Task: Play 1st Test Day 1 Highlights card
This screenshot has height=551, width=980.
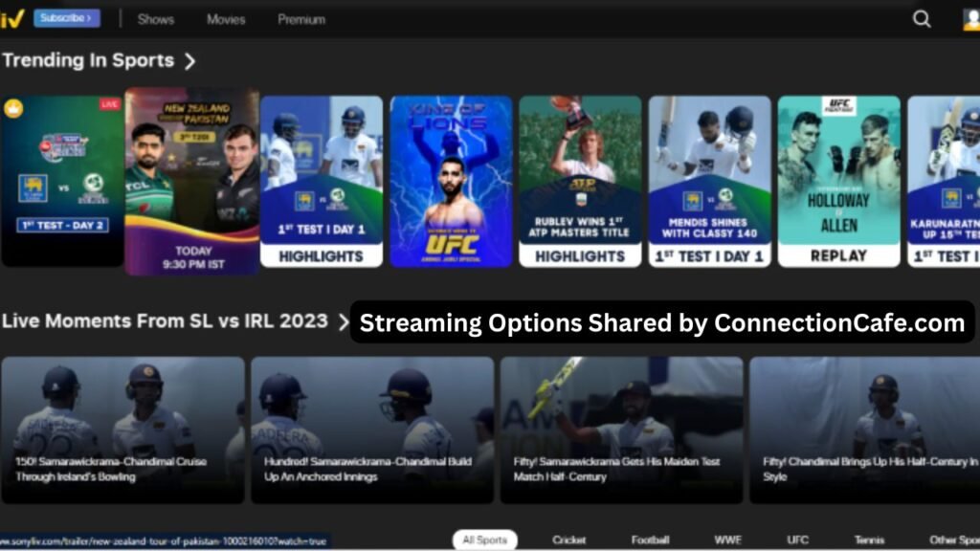Action: 322,181
